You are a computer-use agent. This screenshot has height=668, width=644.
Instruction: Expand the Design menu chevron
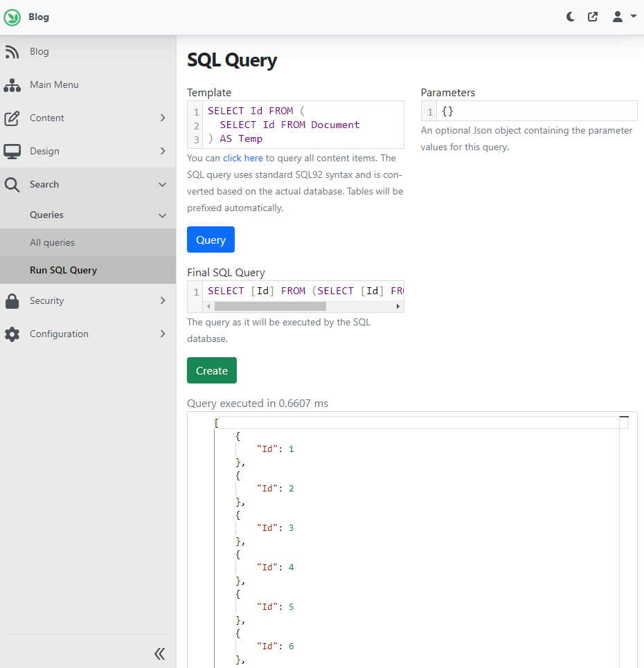click(163, 151)
